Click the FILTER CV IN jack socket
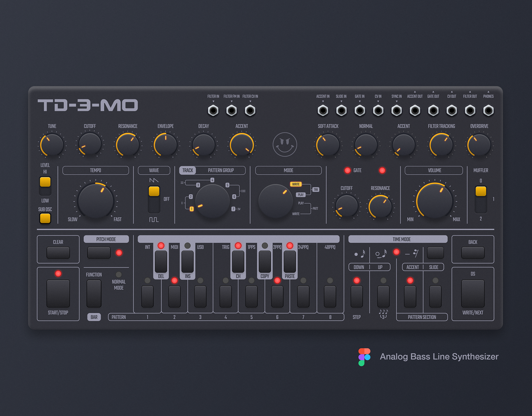Viewport: 532px width, 416px height. pyautogui.click(x=250, y=110)
